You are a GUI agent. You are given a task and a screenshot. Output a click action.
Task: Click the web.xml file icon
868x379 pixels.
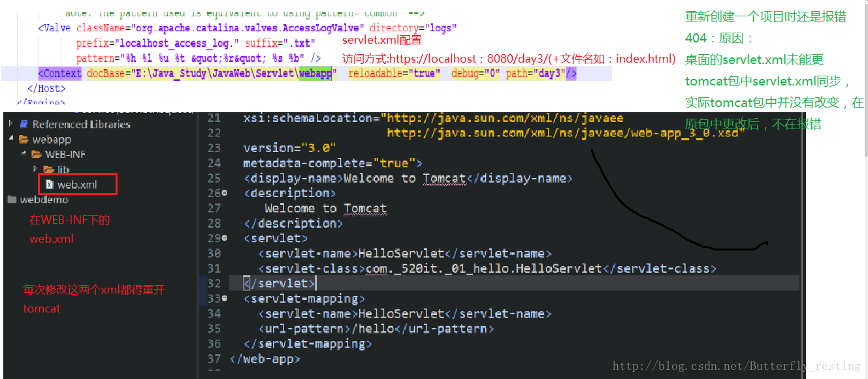tap(50, 185)
